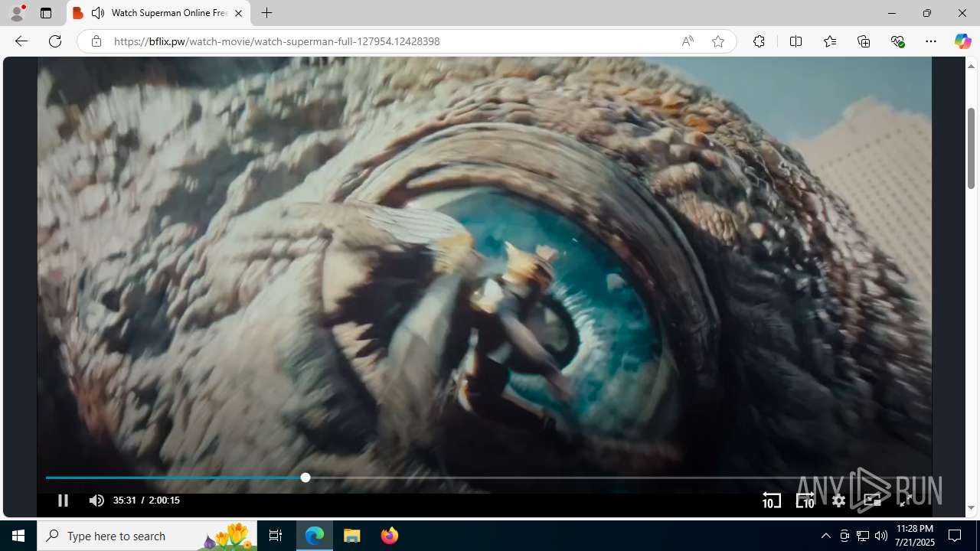
Task: Focus the bflix.pw address bar
Action: [x=390, y=41]
